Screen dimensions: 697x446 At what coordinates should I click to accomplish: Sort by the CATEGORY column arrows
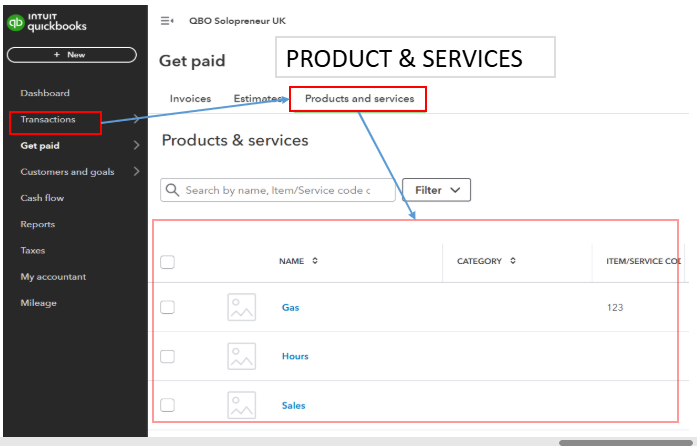tap(513, 261)
